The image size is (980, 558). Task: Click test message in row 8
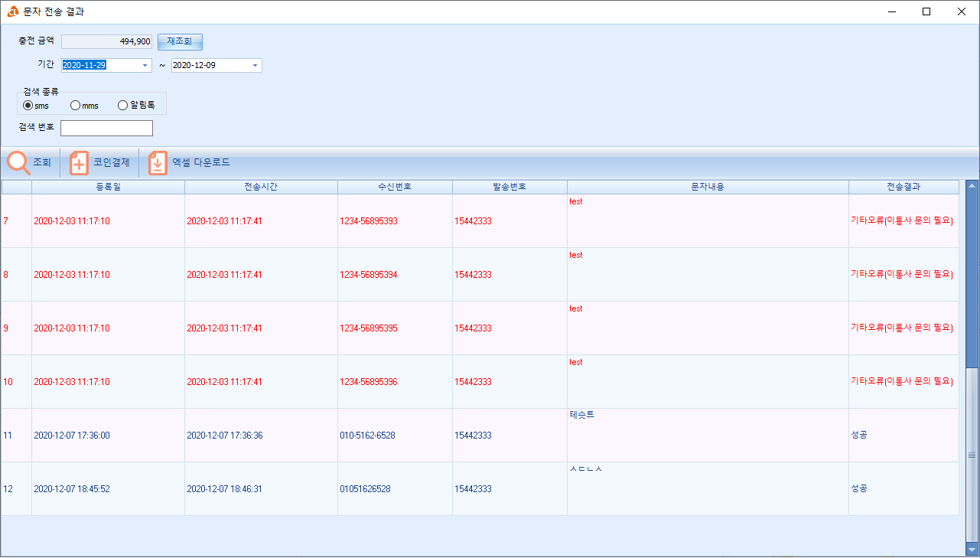pyautogui.click(x=576, y=255)
